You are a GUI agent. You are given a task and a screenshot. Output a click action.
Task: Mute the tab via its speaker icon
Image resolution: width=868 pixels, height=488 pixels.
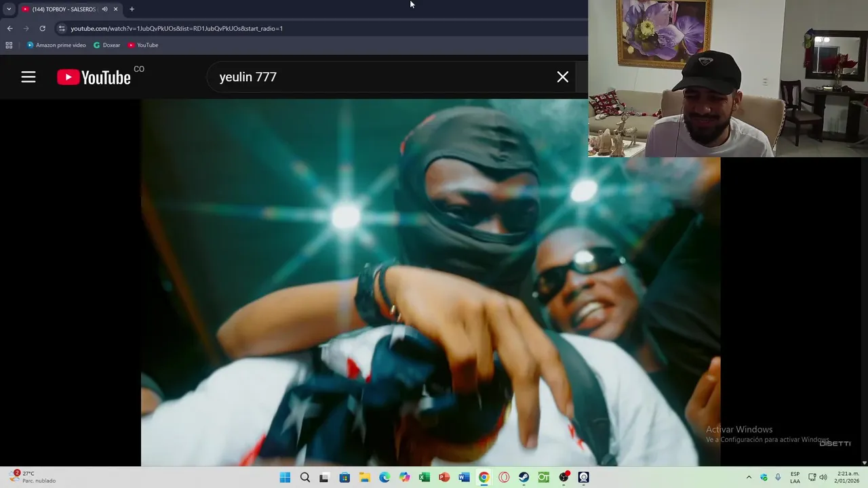[104, 9]
